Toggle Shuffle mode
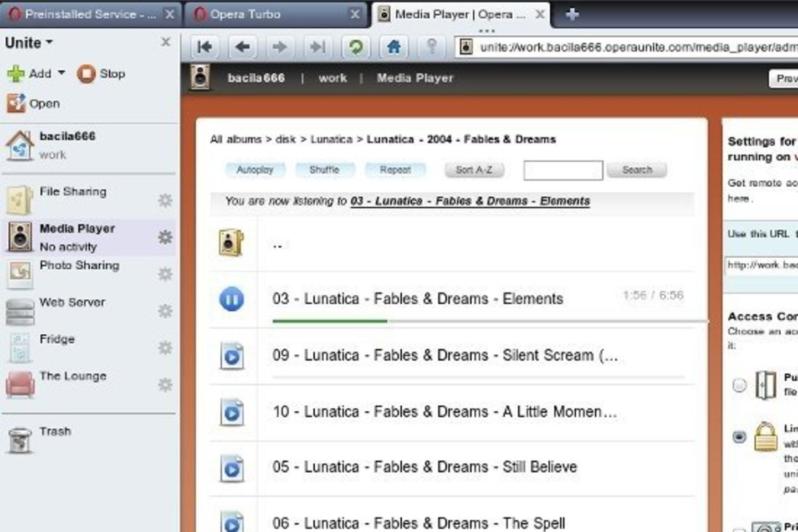Screen dimensions: 798x532 point(324,170)
